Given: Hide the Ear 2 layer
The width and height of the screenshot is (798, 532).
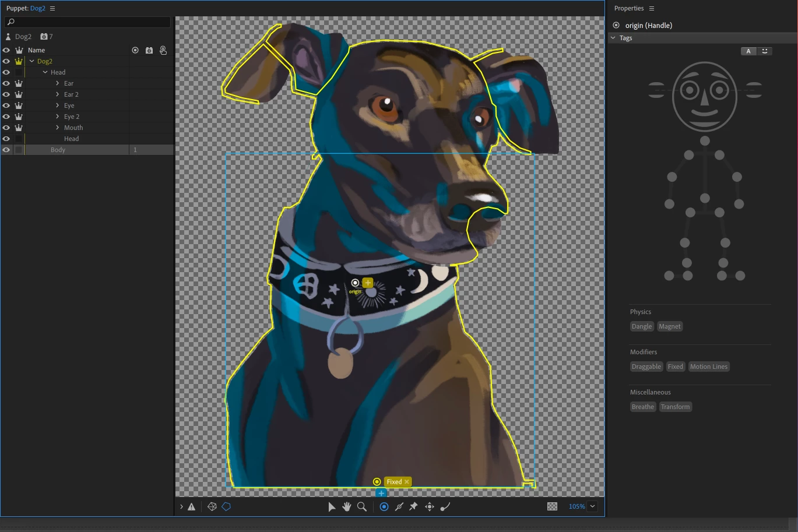Looking at the screenshot, I should tap(6, 94).
